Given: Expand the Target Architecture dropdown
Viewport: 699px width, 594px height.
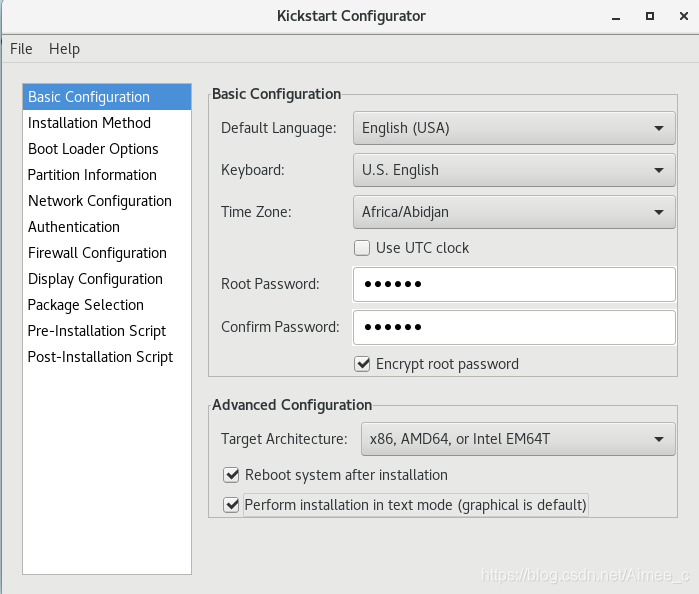Looking at the screenshot, I should pyautogui.click(x=518, y=439).
